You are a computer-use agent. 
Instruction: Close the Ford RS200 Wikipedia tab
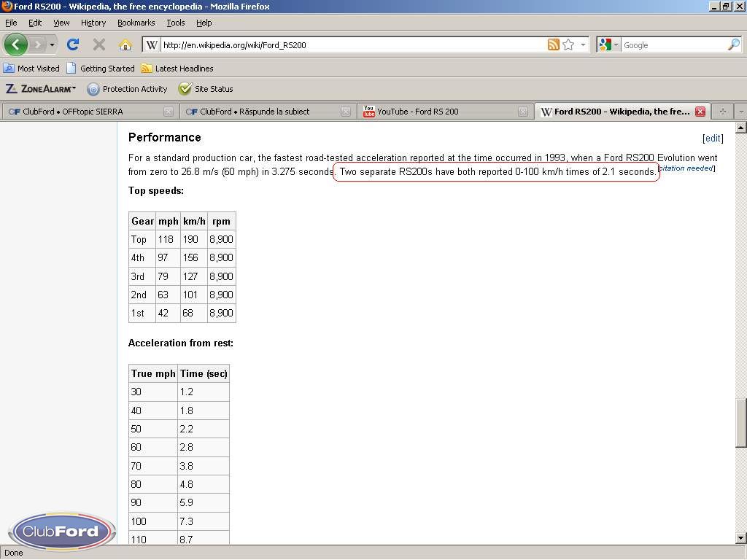pyautogui.click(x=700, y=112)
